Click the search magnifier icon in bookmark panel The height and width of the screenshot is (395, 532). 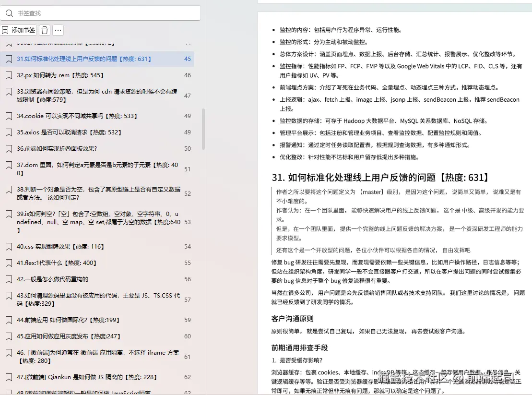pyautogui.click(x=10, y=13)
